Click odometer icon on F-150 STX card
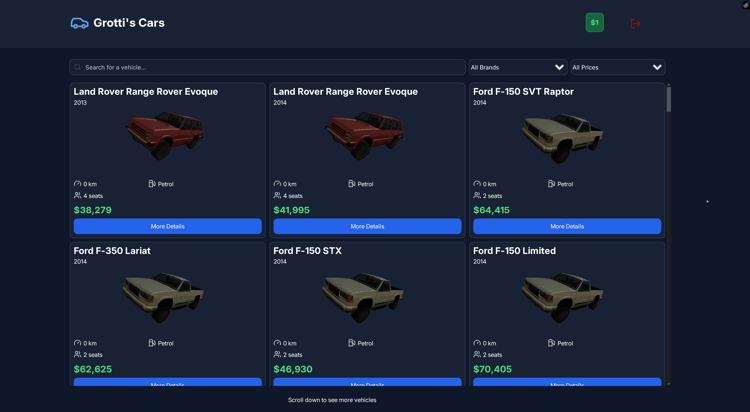 [x=277, y=343]
